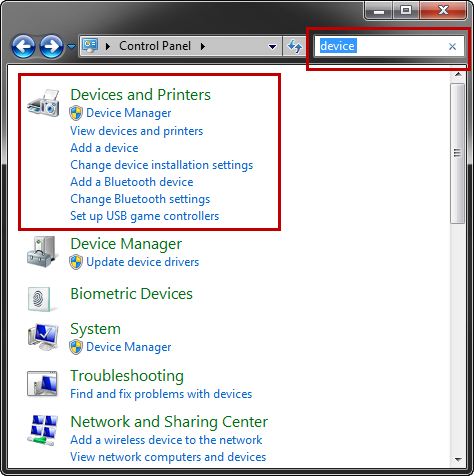Refresh the Control Panel view

point(295,46)
